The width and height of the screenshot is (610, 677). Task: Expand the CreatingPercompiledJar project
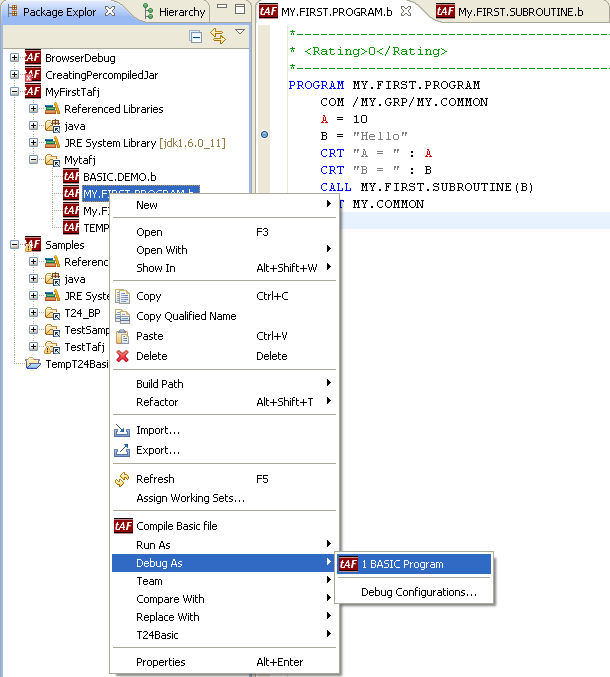pos(14,75)
